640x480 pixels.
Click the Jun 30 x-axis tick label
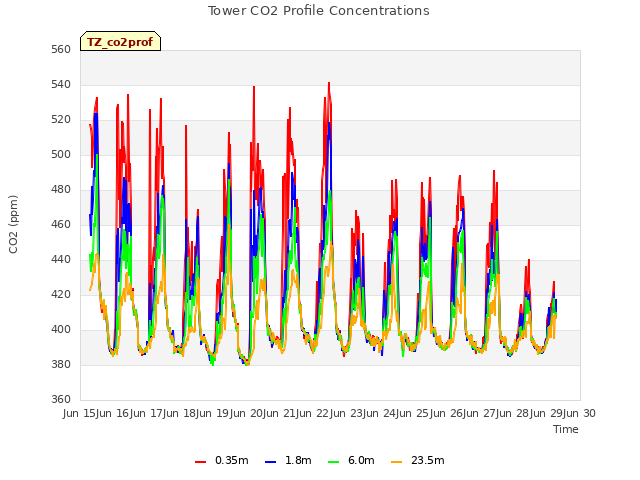580,413
